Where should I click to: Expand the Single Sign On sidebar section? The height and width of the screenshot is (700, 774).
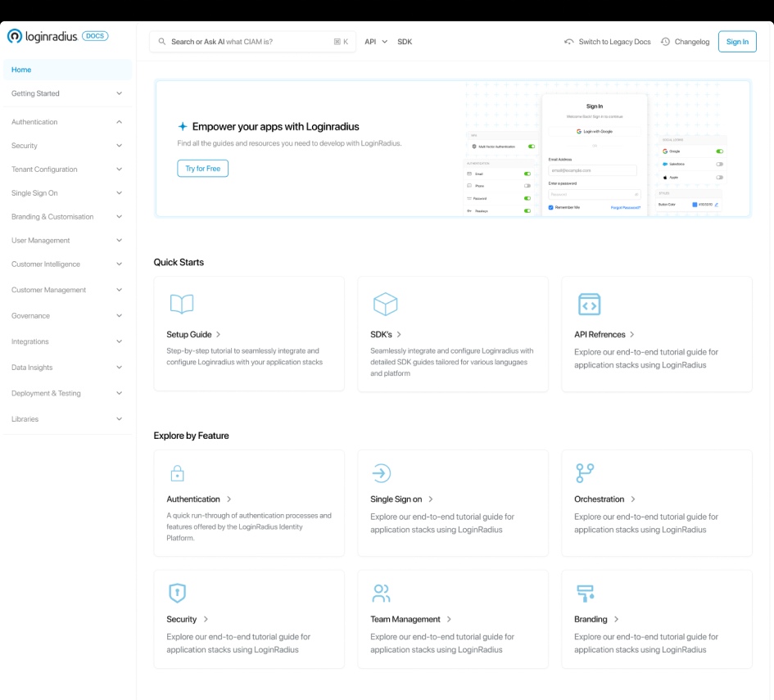coord(67,193)
